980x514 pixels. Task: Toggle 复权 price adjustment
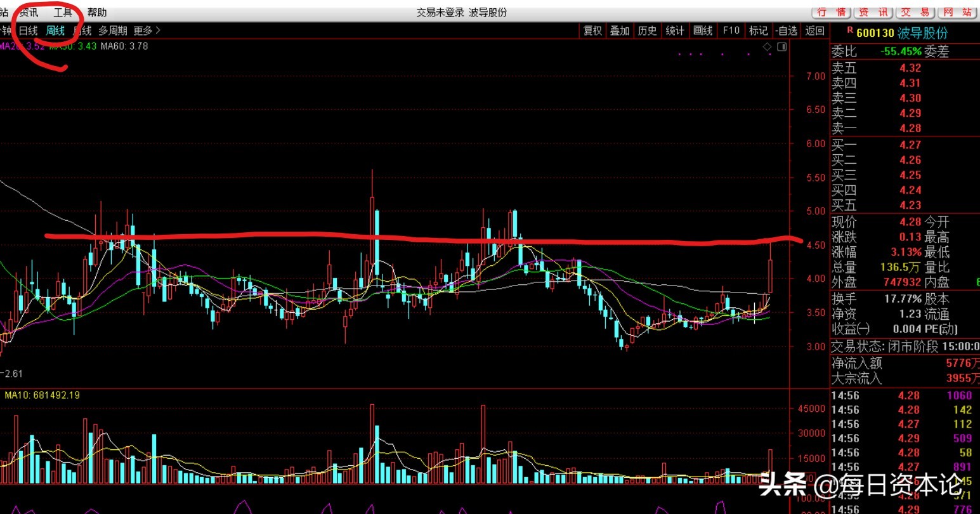[x=592, y=30]
